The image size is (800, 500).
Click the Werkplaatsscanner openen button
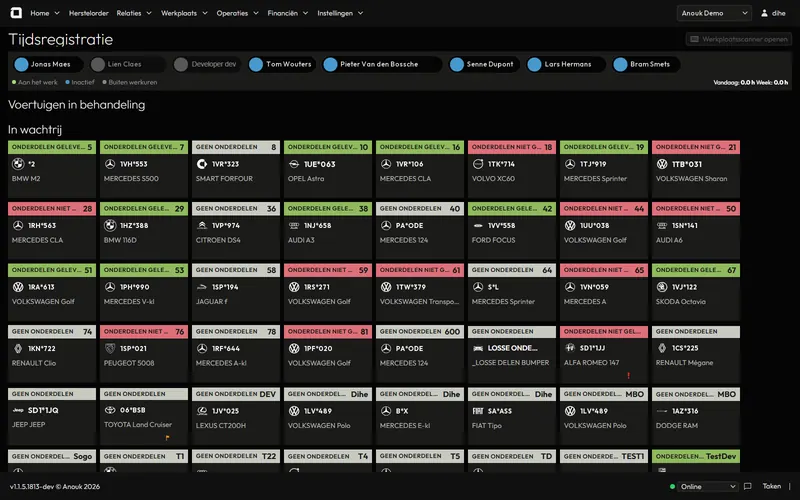[x=738, y=39]
